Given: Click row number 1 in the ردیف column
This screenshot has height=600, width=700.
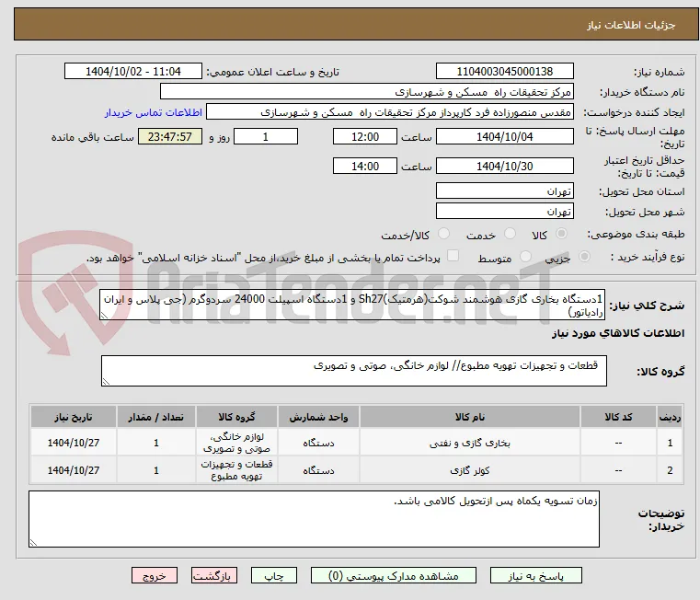Looking at the screenshot, I should tap(670, 443).
